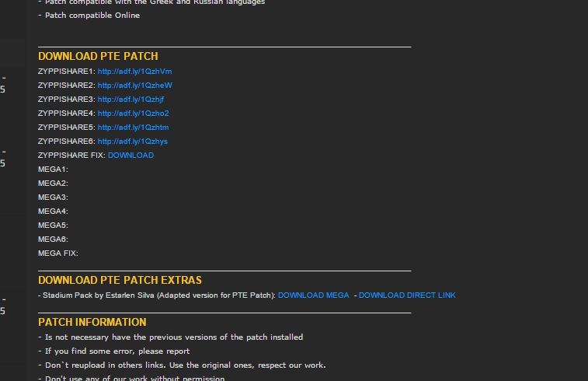Click the MEGA1: label
Viewport: 588px width, 381px height.
tap(53, 170)
